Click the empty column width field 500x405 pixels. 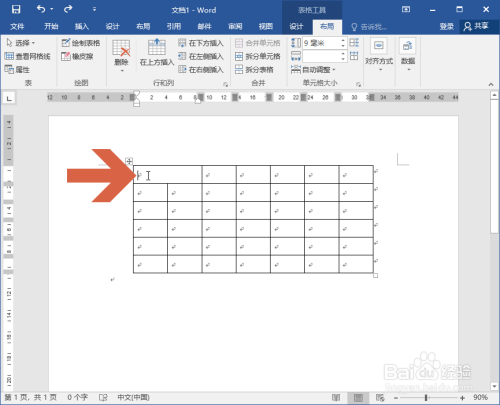click(321, 56)
